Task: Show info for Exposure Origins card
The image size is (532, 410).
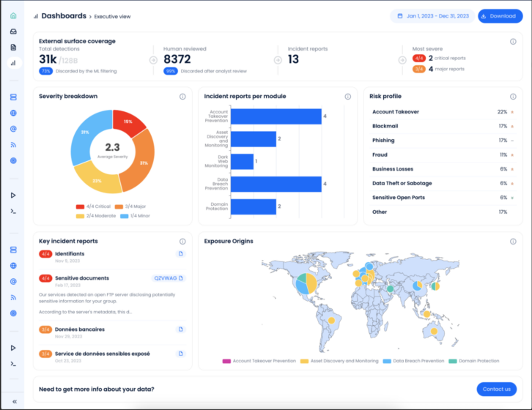Action: pos(513,242)
